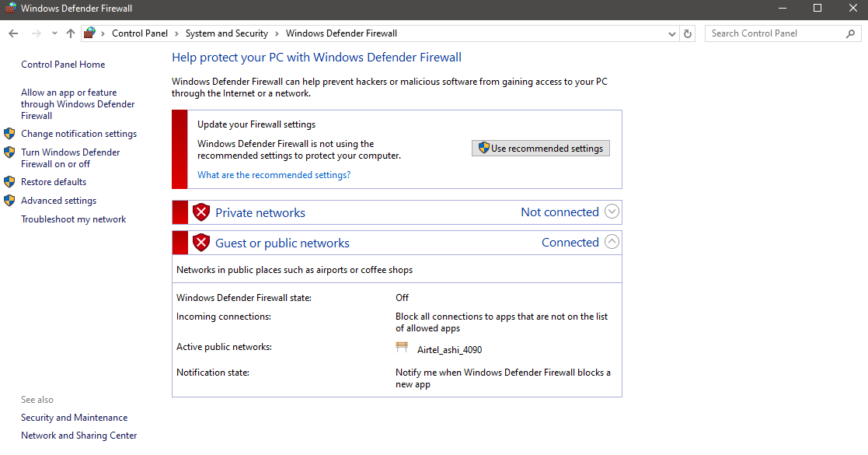The image size is (868, 455).
Task: Select the Airtel_ashi_4090 network name
Action: tap(449, 350)
